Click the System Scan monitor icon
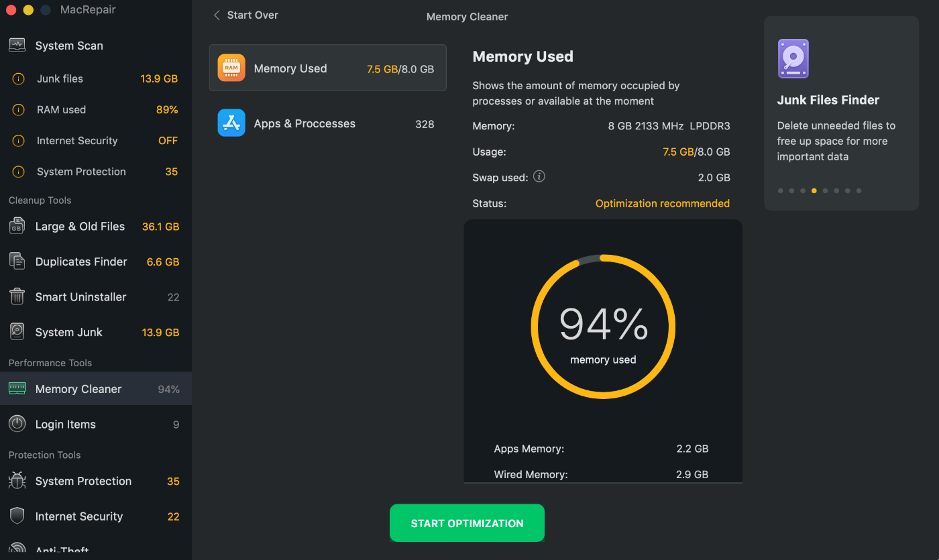 17,46
